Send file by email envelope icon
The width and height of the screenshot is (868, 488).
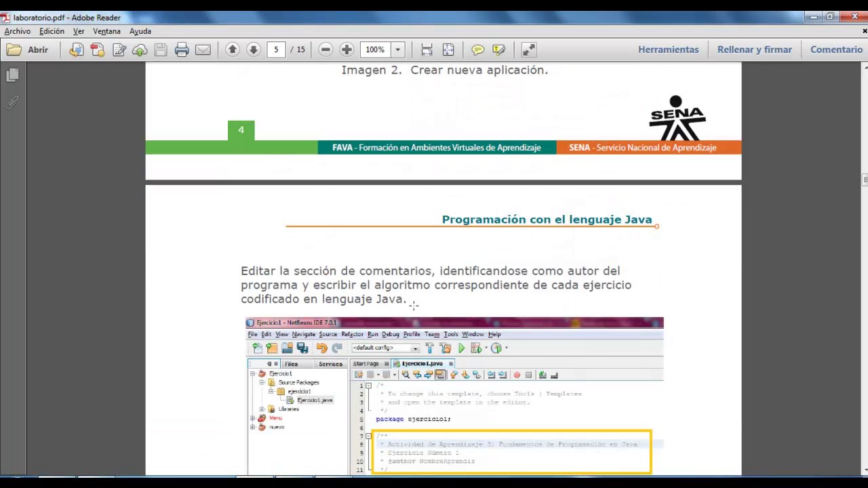203,49
